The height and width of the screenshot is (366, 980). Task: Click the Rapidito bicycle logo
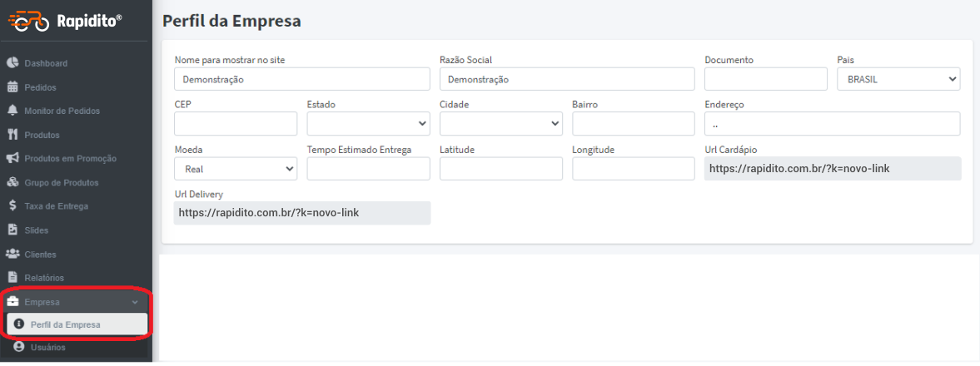coord(29,20)
